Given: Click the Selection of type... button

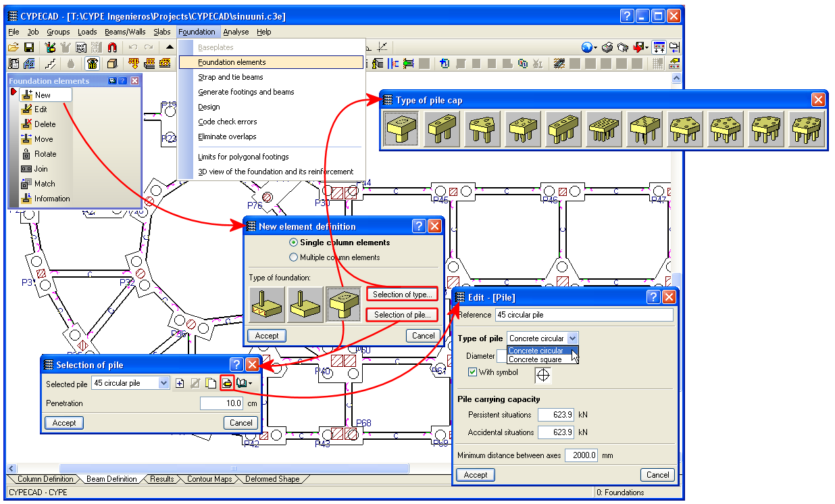Looking at the screenshot, I should coord(402,295).
